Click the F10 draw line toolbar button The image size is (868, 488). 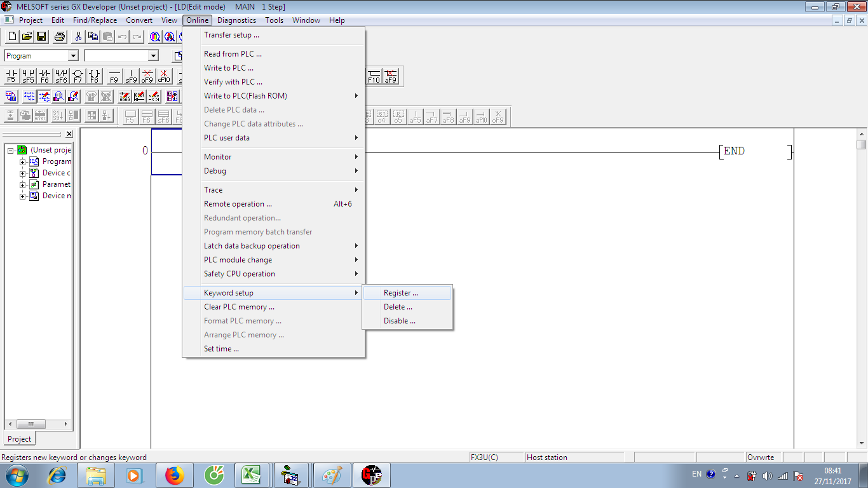coord(374,77)
